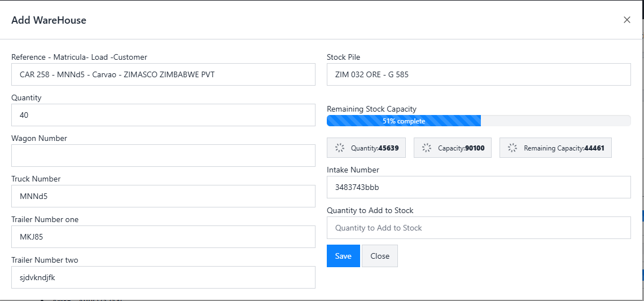This screenshot has height=301, width=644.
Task: Focus the Reference - Matricula - Load - Customer field
Action: coord(163,74)
